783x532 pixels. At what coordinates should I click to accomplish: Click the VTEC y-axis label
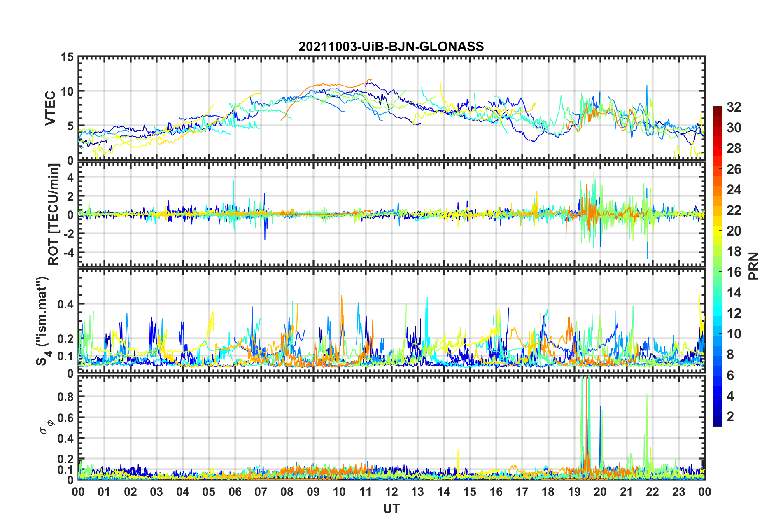coord(50,109)
